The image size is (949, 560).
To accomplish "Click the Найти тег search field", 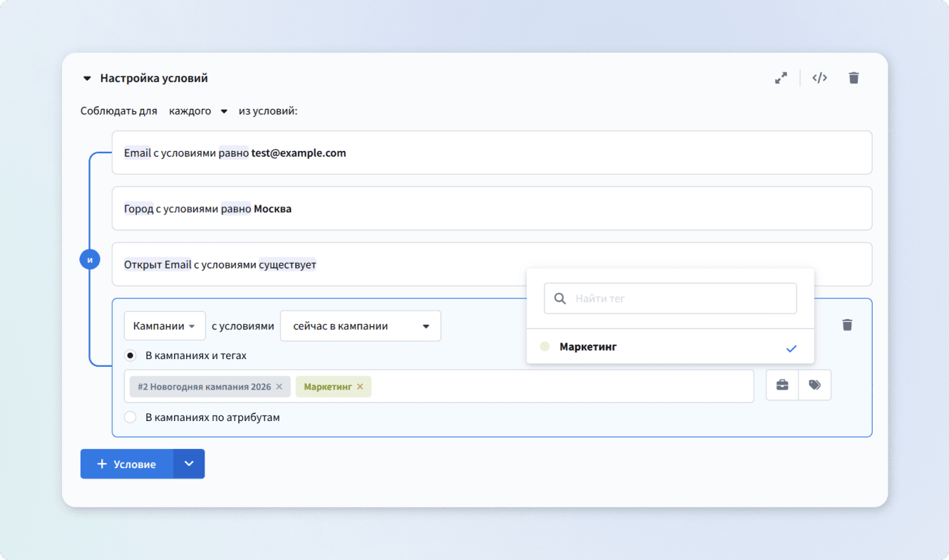I will pyautogui.click(x=670, y=299).
